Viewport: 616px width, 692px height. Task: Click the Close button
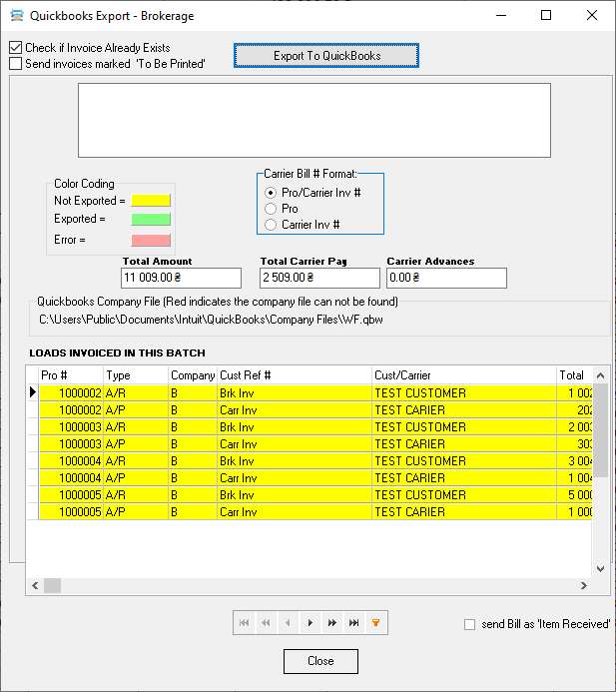320,661
